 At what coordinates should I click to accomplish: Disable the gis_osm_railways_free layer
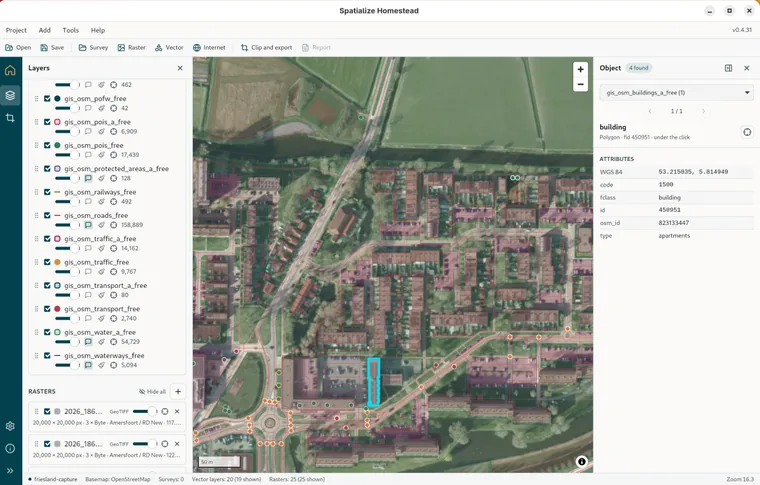47,192
